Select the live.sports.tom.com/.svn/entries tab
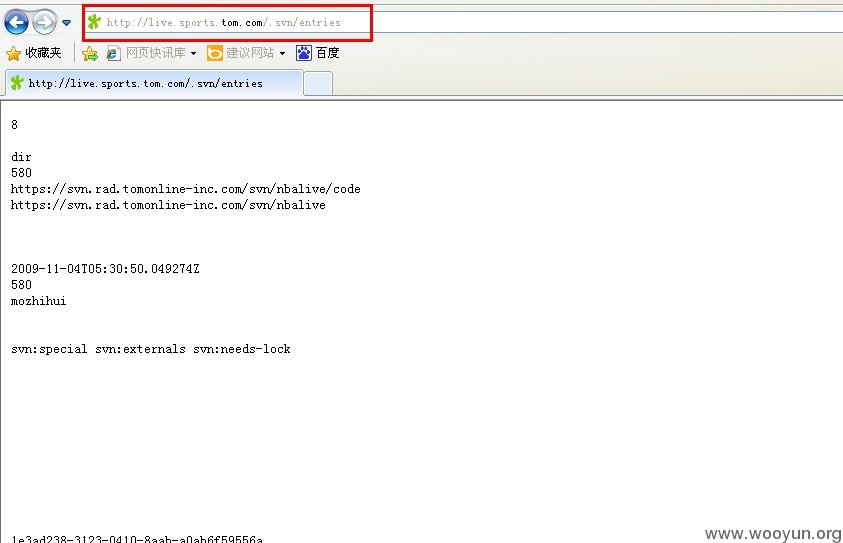843x543 pixels. point(154,83)
